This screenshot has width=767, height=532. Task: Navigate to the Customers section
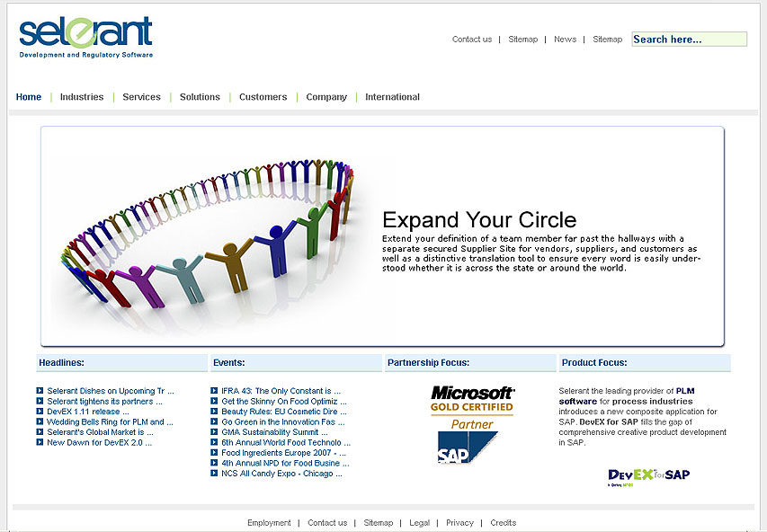pos(263,97)
